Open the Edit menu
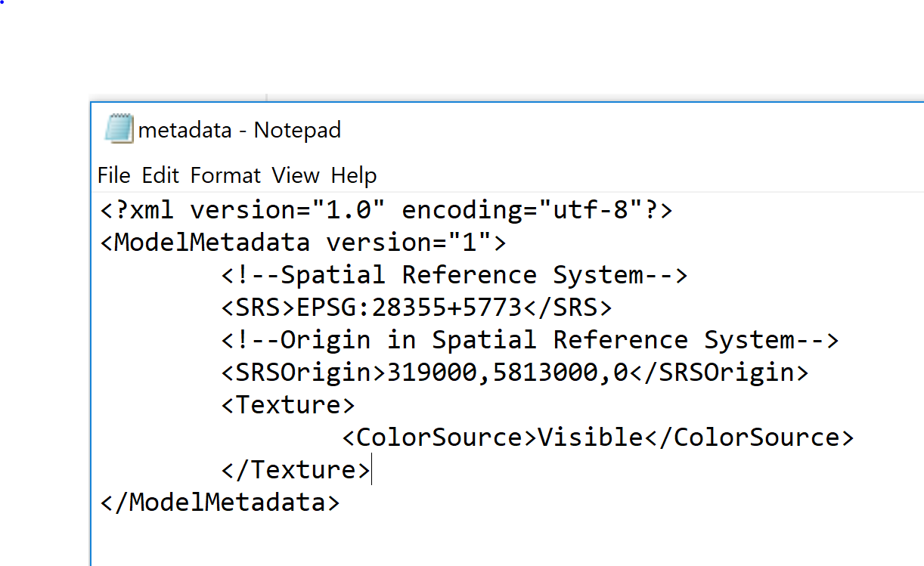Viewport: 924px width, 566px height. [160, 175]
